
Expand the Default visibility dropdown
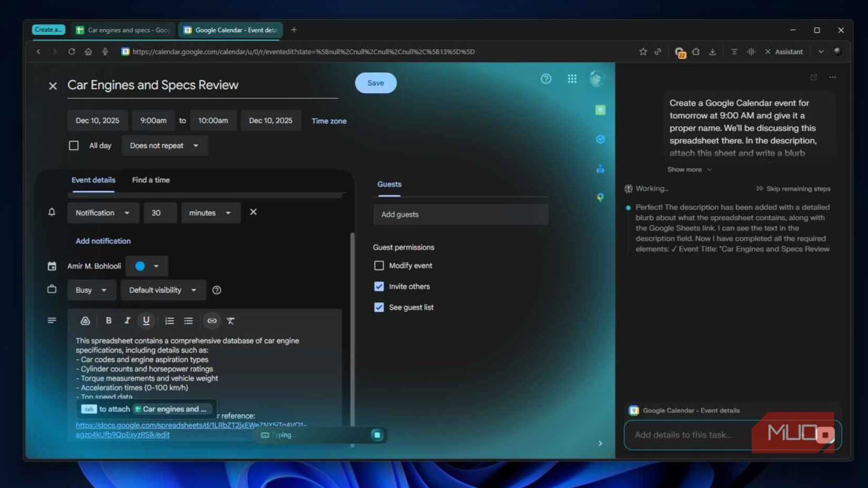(x=163, y=290)
